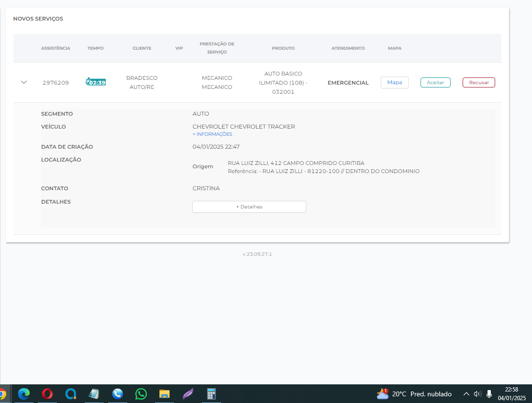This screenshot has width=532, height=403.
Task: Open the clock and date panel
Action: point(511,394)
